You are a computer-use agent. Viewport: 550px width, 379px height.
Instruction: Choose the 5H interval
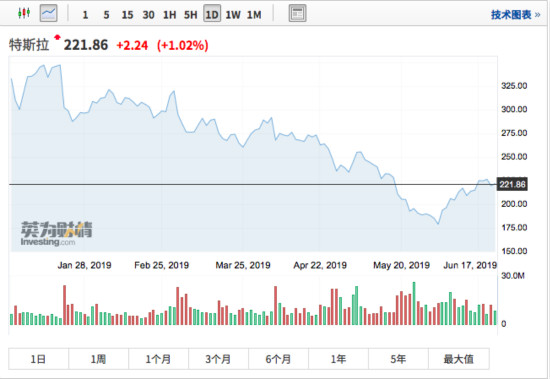point(190,15)
